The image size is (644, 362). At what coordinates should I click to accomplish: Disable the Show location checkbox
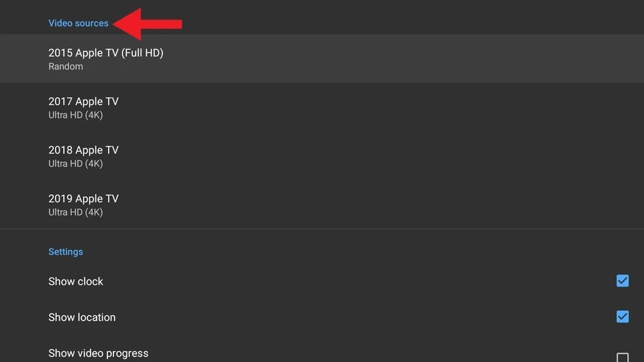(622, 317)
